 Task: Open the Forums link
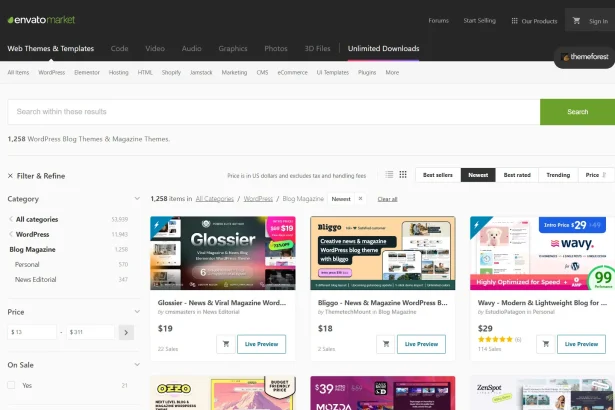click(x=439, y=20)
